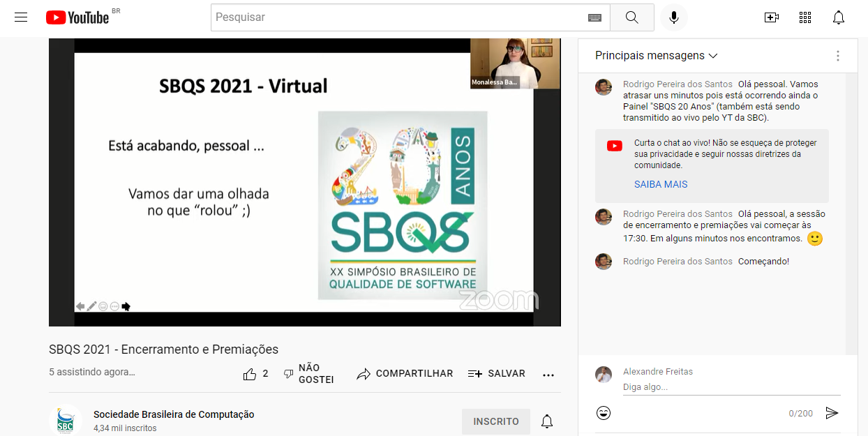This screenshot has width=868, height=436.
Task: Click the COMPARTILHAR share button
Action: click(405, 374)
